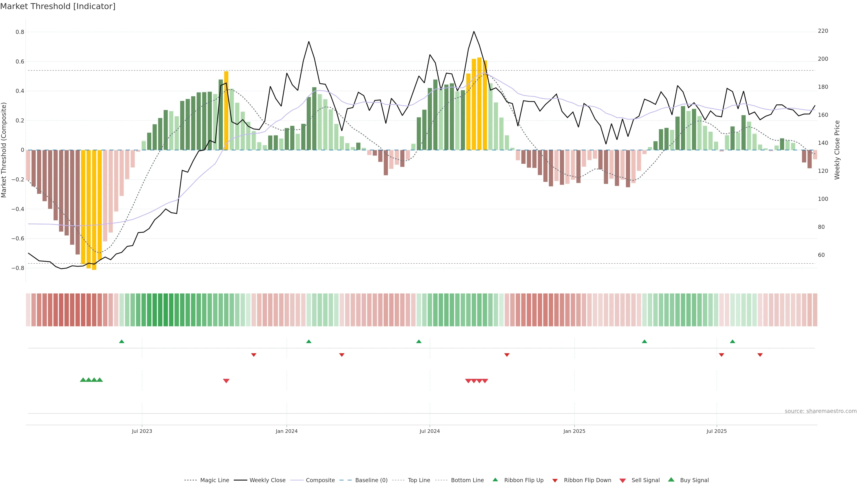868x488 pixels.
Task: Click the Ribbon Flip Down legend triangle
Action: (555, 481)
